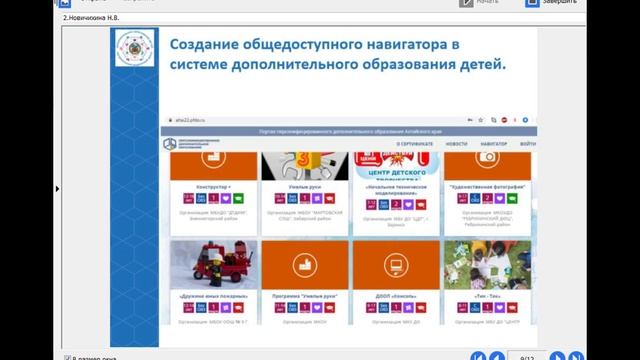Image resolution: width=640 pixels, height=360 pixels.
Task: Click the age badge under 'Художественная фотография'
Action: [x=462, y=198]
